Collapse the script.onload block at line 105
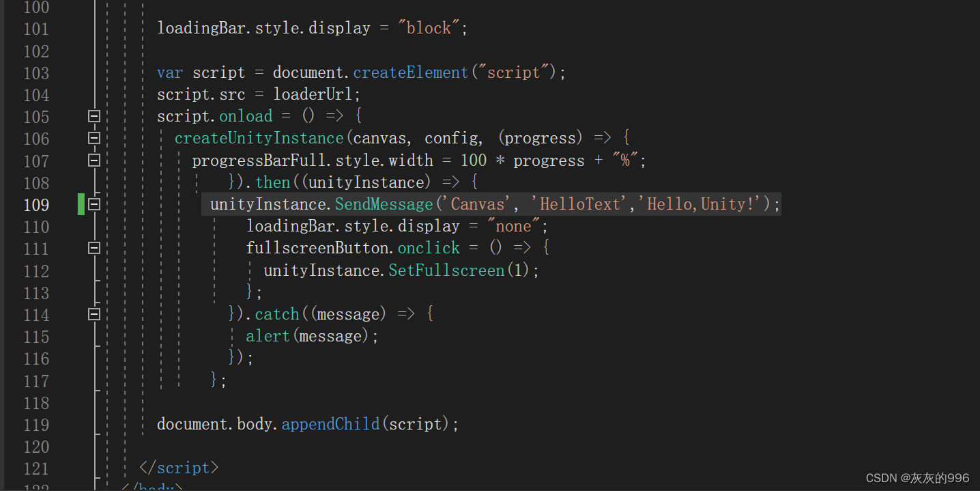This screenshot has height=491, width=980. tap(94, 116)
